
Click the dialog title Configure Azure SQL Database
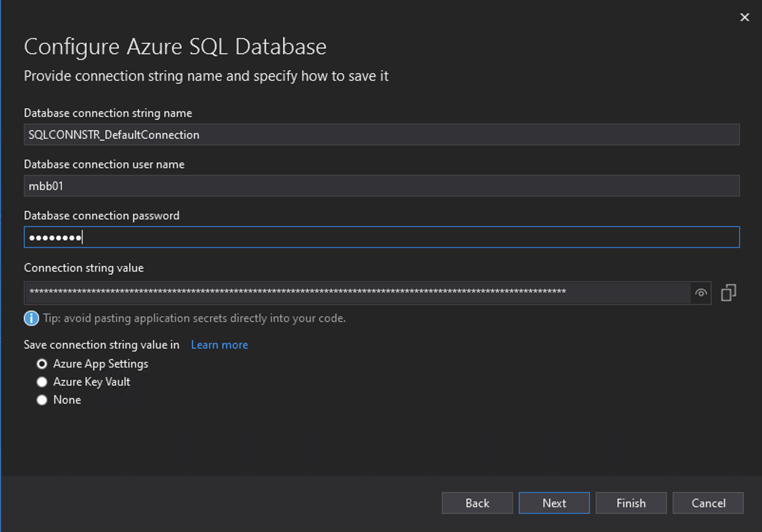point(175,46)
